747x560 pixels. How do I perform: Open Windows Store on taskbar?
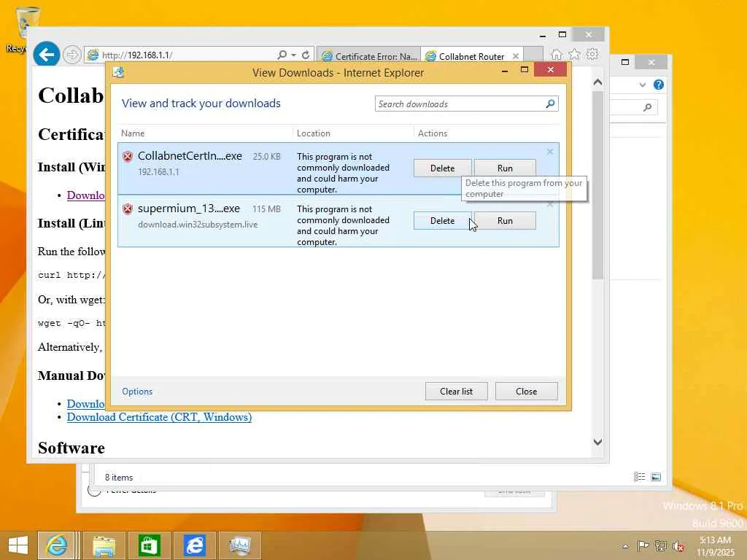pyautogui.click(x=149, y=545)
